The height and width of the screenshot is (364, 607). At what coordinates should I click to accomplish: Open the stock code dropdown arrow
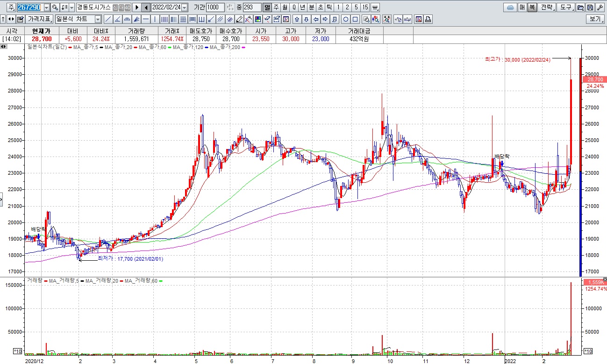[47, 7]
